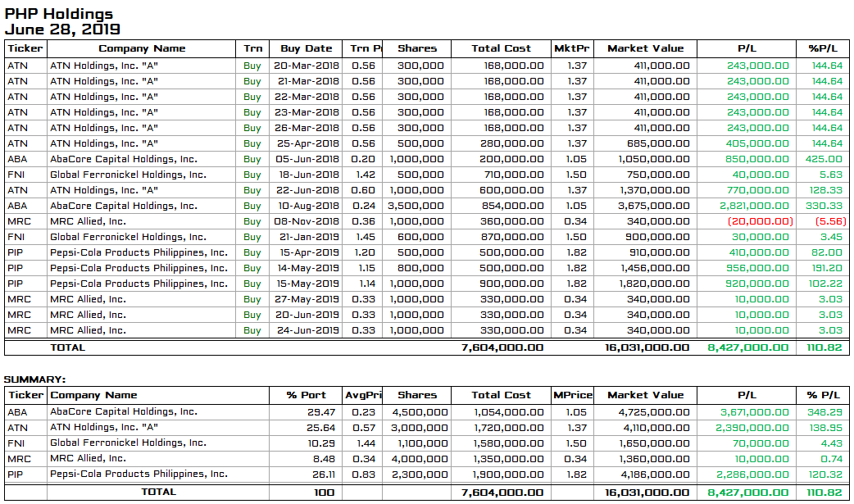
Task: Select the '20-Mar-2018' buy date cell
Action: [306, 66]
